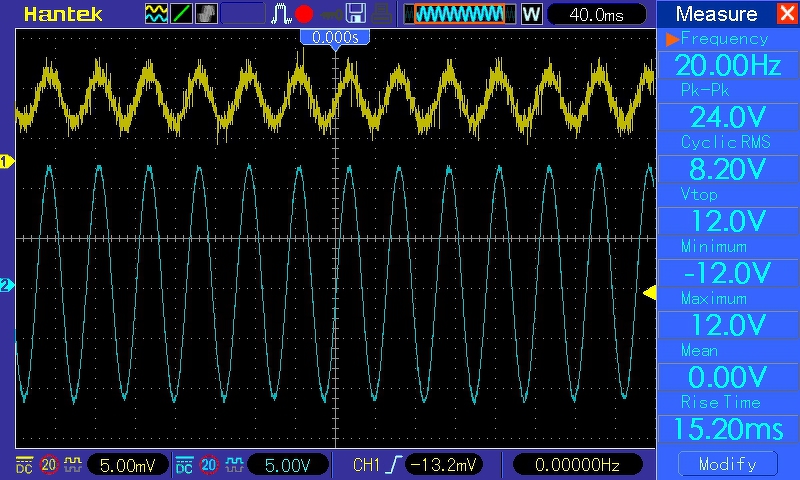Viewport: 800px width, 480px height.
Task: Click the CH1 probe 20 attenuation icon
Action: [48, 465]
